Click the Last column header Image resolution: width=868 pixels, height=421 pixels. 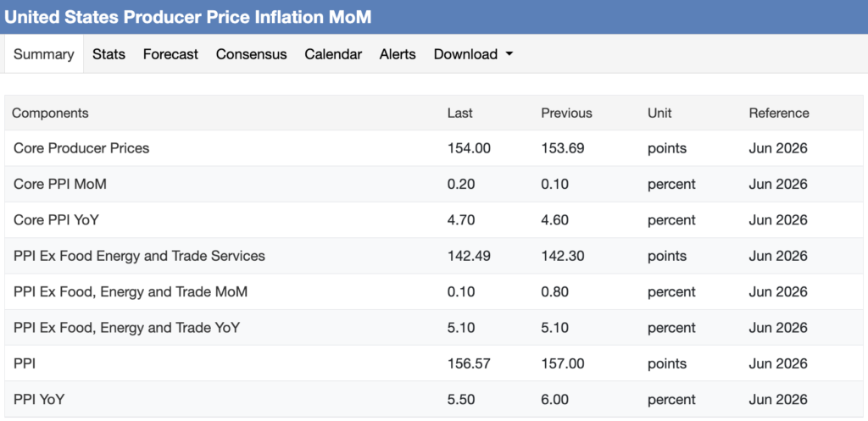pos(460,113)
